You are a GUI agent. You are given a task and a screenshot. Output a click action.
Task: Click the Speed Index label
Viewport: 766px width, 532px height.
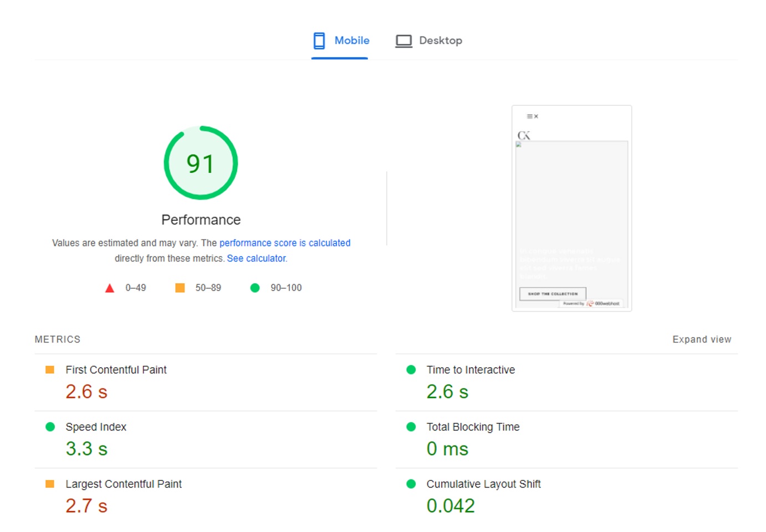pyautogui.click(x=96, y=427)
